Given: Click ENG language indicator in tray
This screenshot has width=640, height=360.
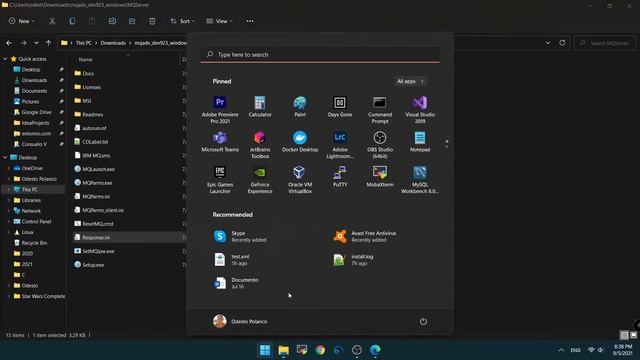Looking at the screenshot, I should (x=576, y=350).
